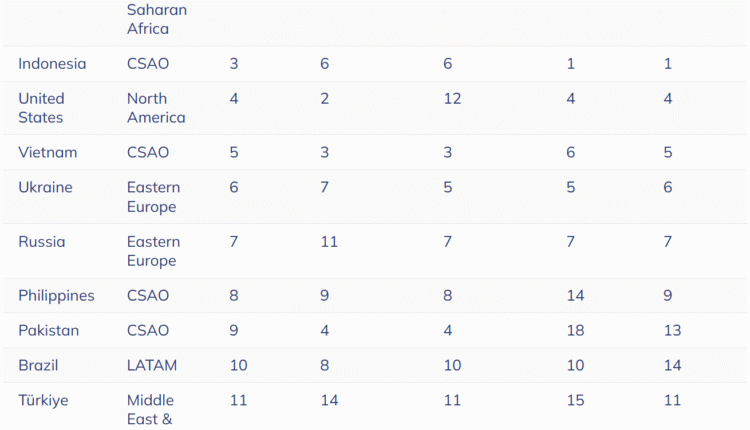Image resolution: width=750 pixels, height=430 pixels.
Task: Click the LATAM region cell
Action: pos(151,366)
